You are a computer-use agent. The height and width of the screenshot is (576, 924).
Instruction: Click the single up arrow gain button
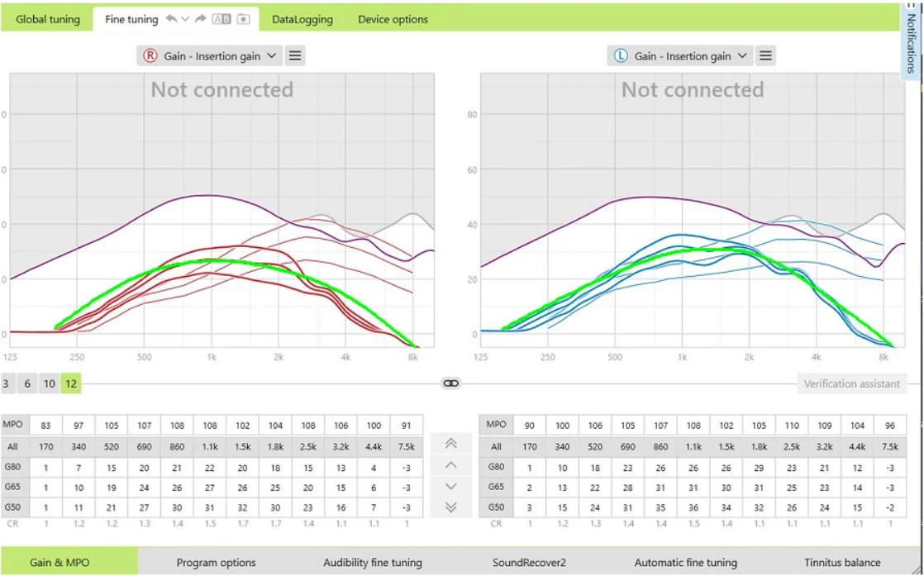pyautogui.click(x=450, y=465)
